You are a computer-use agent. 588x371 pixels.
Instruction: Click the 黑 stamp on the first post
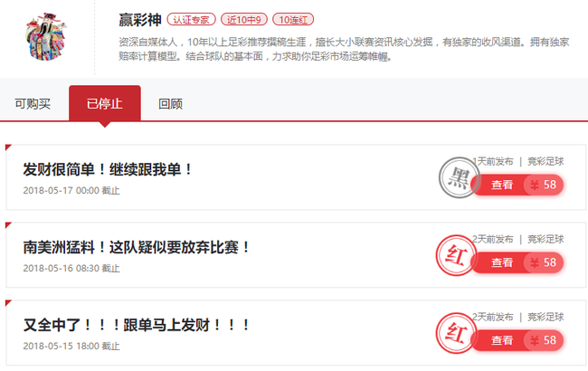(459, 178)
